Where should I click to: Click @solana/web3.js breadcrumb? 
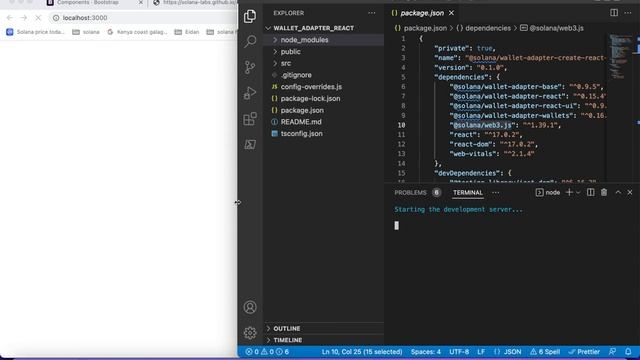(x=552, y=28)
